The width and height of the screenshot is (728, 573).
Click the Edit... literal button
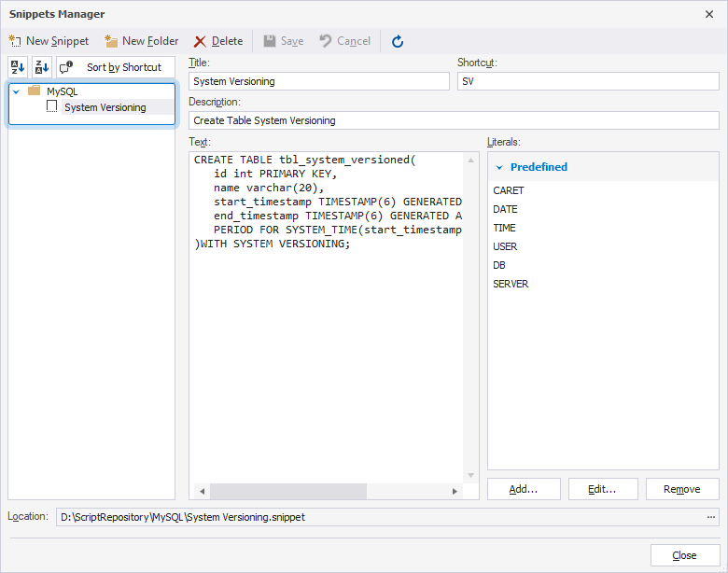[603, 489]
